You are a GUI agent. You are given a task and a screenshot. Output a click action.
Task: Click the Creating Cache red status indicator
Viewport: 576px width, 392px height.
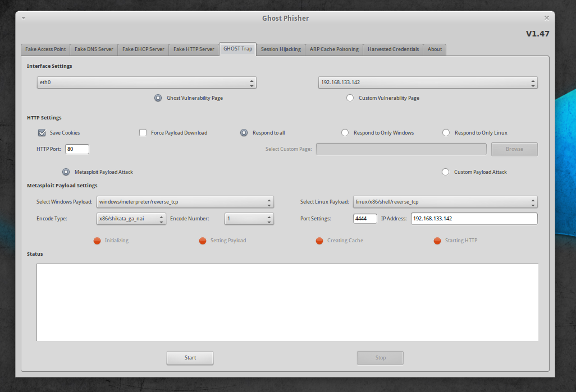[x=319, y=241]
